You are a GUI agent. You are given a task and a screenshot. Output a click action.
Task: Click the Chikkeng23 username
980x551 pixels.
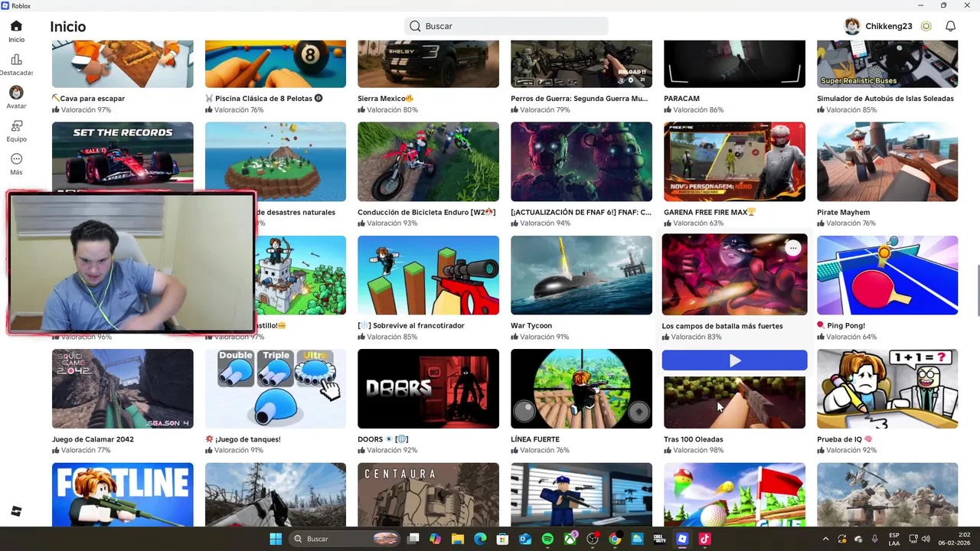pos(889,26)
